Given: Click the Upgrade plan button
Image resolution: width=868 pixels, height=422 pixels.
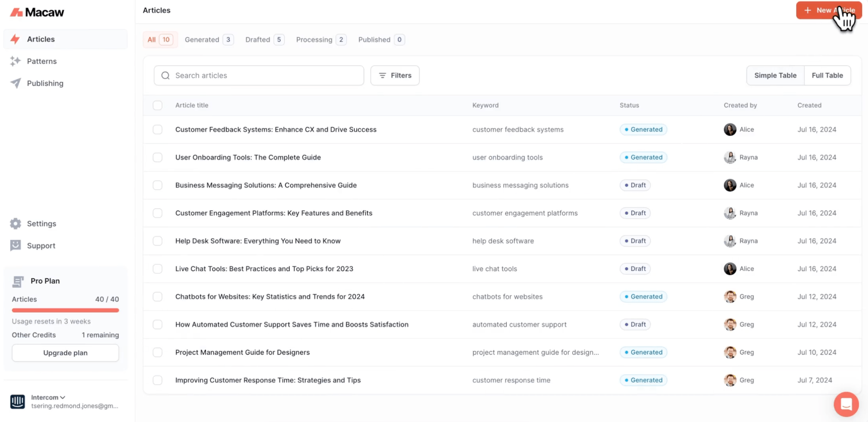Looking at the screenshot, I should (66, 353).
